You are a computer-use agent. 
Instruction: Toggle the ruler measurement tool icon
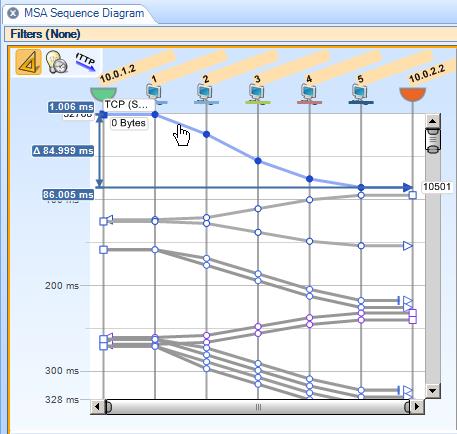[x=29, y=62]
